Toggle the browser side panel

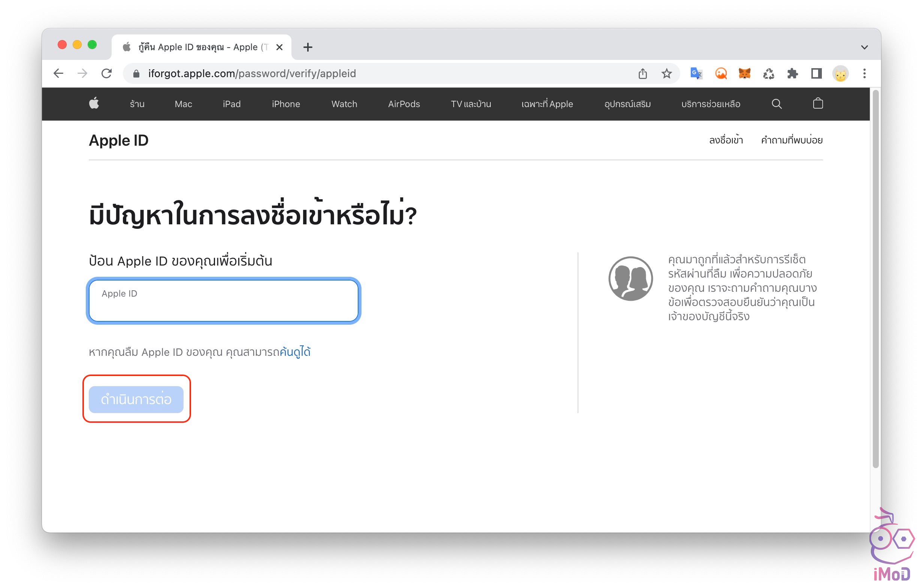click(816, 73)
